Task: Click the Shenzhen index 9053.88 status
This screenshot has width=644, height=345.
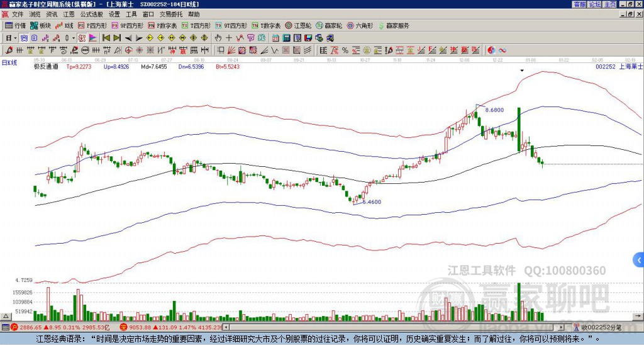Action: click(170, 327)
